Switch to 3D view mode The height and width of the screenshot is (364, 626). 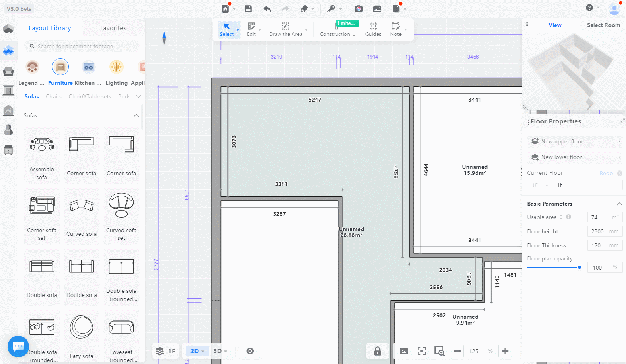point(218,351)
